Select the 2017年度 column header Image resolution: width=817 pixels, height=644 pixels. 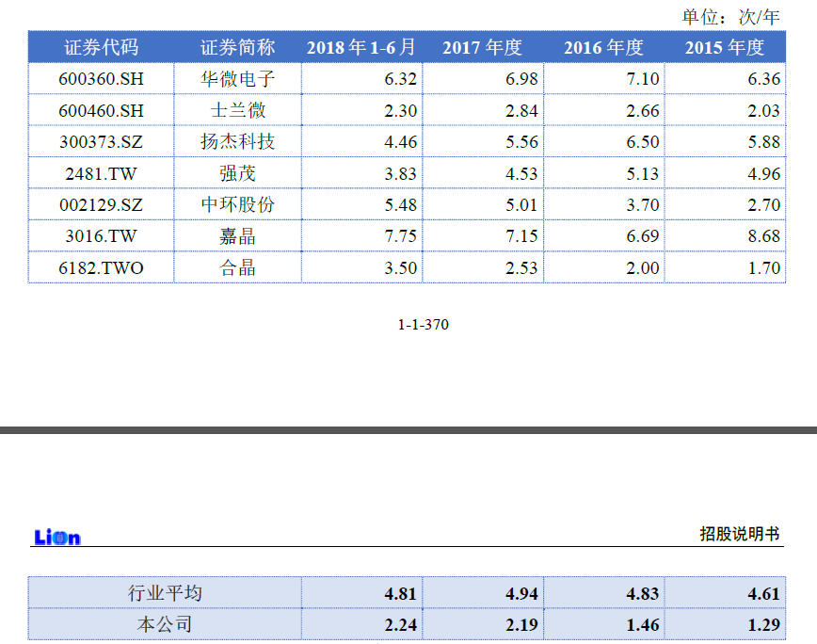click(x=483, y=47)
